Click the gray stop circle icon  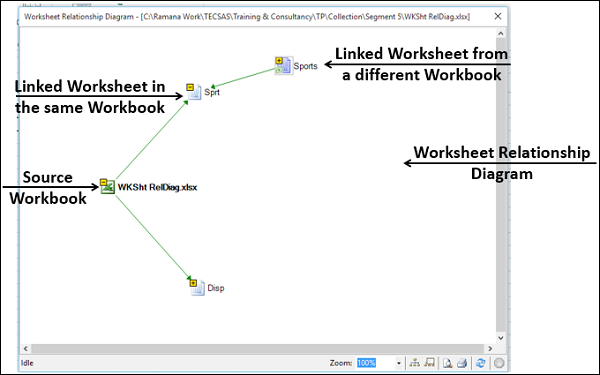pos(499,362)
